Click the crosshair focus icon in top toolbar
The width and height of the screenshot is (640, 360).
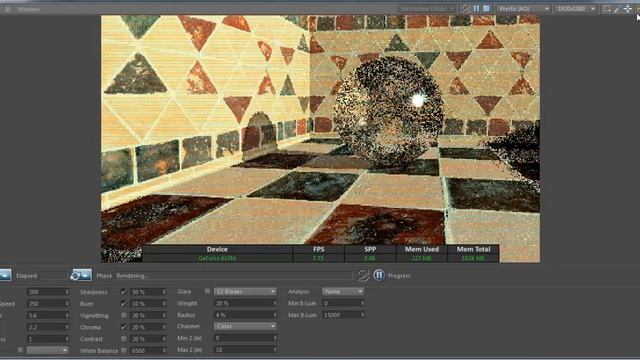tap(628, 9)
